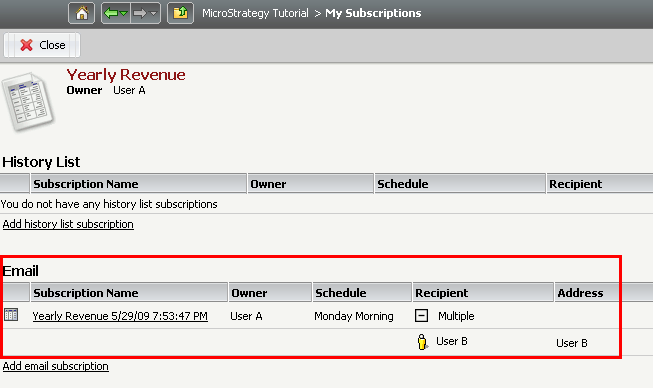Click History List Recipient column header
Screen dimensions: 653x388
[x=600, y=184]
